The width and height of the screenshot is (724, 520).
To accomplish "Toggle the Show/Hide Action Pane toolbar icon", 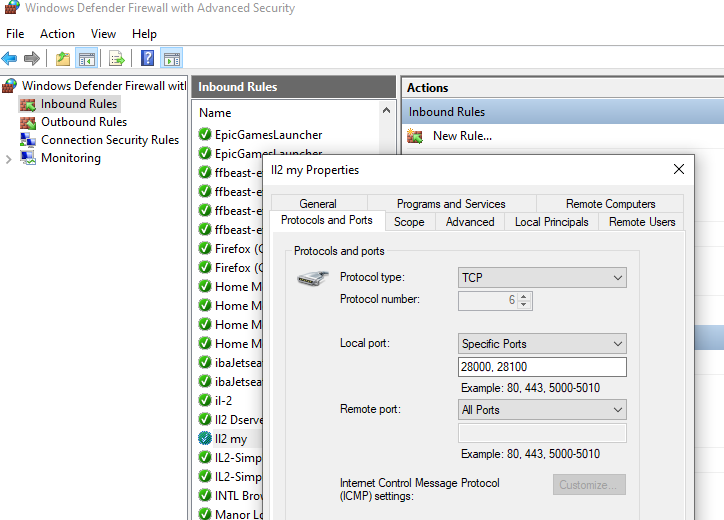I will coord(171,58).
